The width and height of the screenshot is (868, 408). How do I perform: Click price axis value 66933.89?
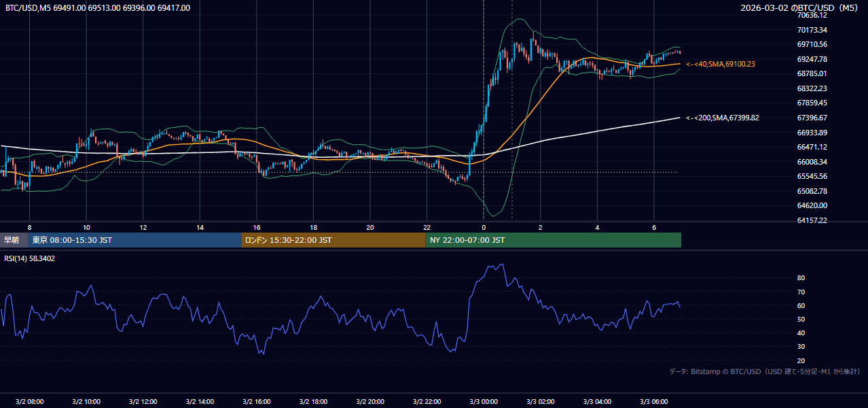[812, 133]
